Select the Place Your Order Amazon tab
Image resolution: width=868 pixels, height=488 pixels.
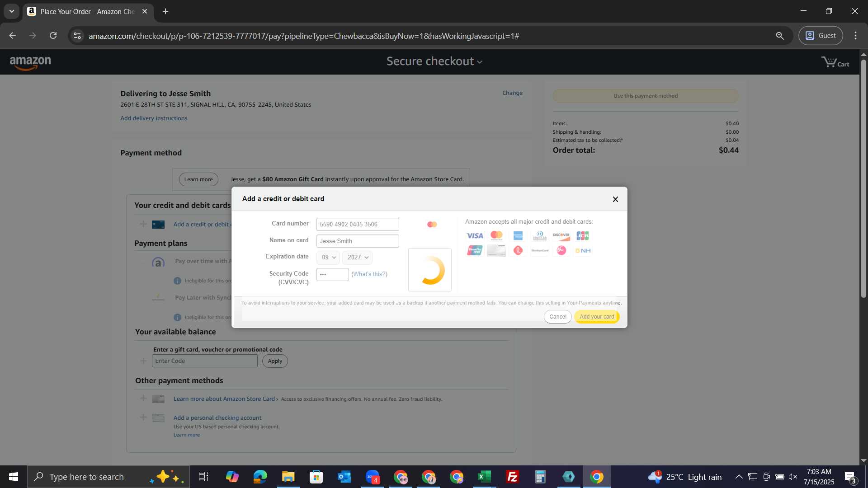(88, 11)
